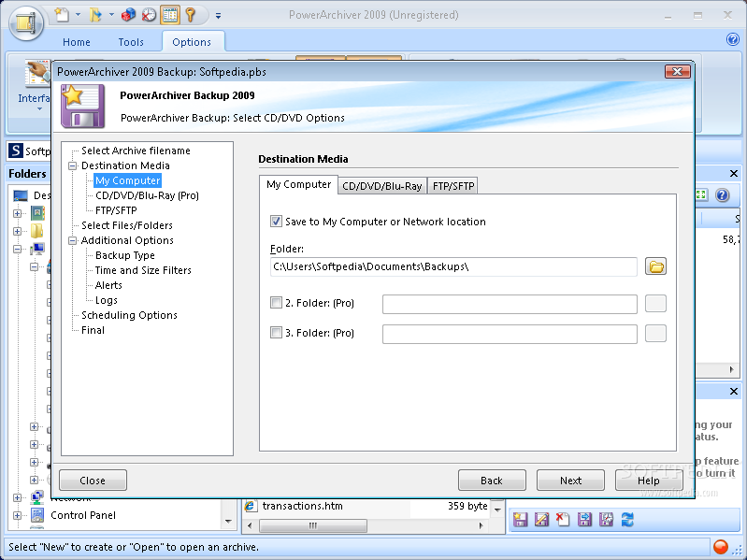Click the blue Refresh arrows icon
This screenshot has height=560, width=747.
click(x=628, y=520)
